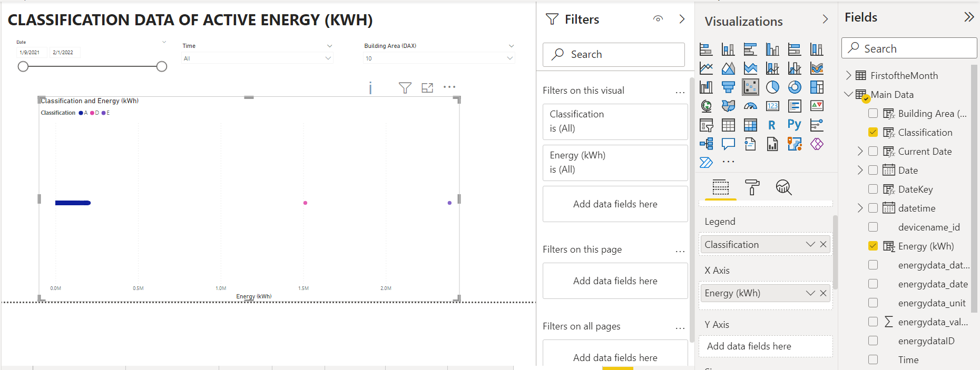Select the Waterfall chart visual
Screen dimensions: 980x370
click(x=706, y=87)
